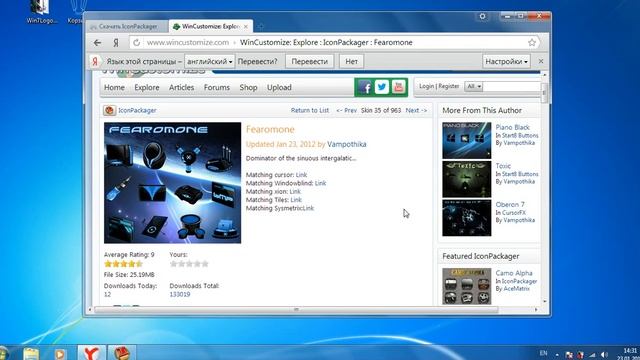Open the английский language dropdown
The height and width of the screenshot is (360, 640).
[210, 61]
